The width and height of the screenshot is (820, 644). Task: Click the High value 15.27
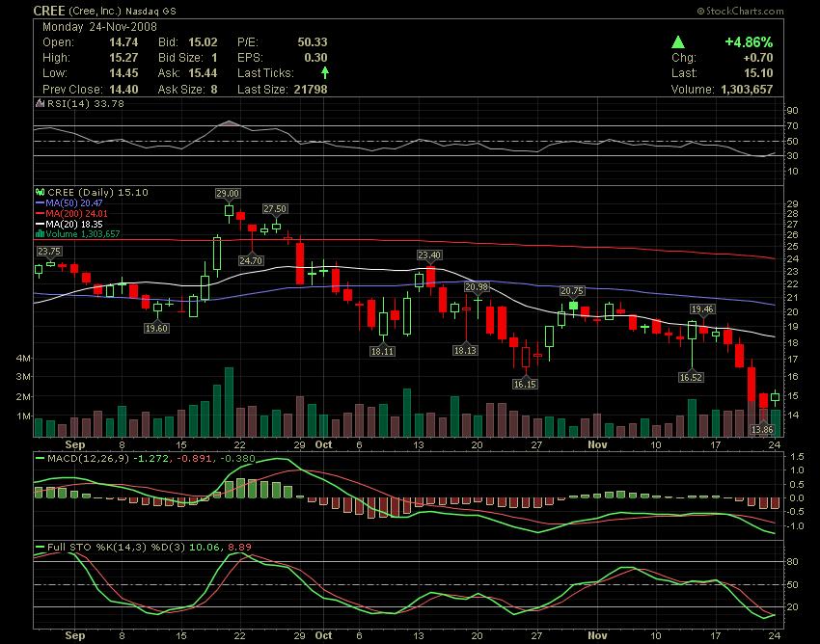coord(123,58)
